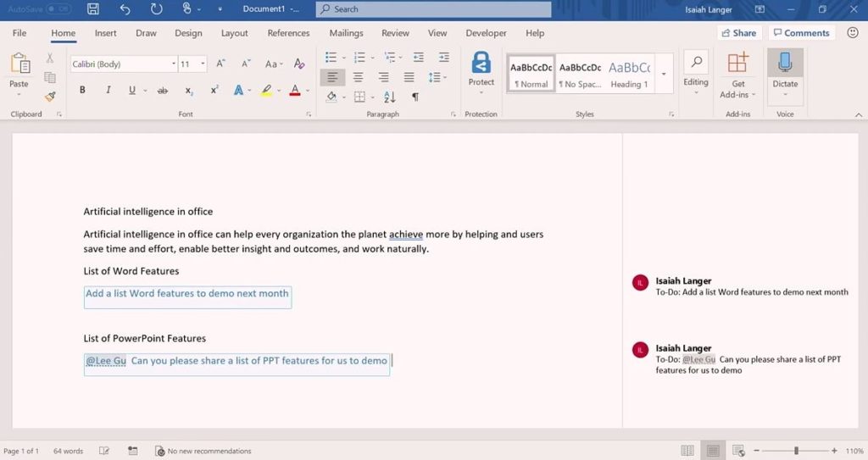
Task: Decrease paragraph indent
Action: click(419, 58)
